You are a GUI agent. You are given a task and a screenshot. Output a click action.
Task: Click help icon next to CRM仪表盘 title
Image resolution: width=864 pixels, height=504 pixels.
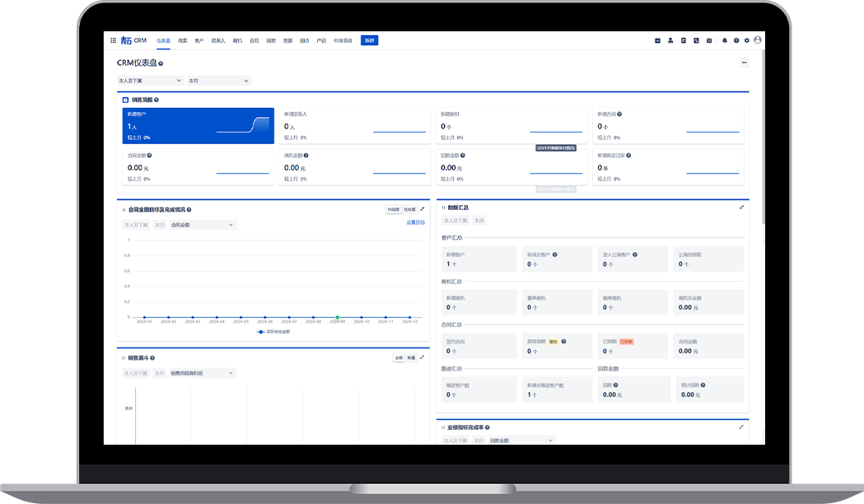point(161,64)
